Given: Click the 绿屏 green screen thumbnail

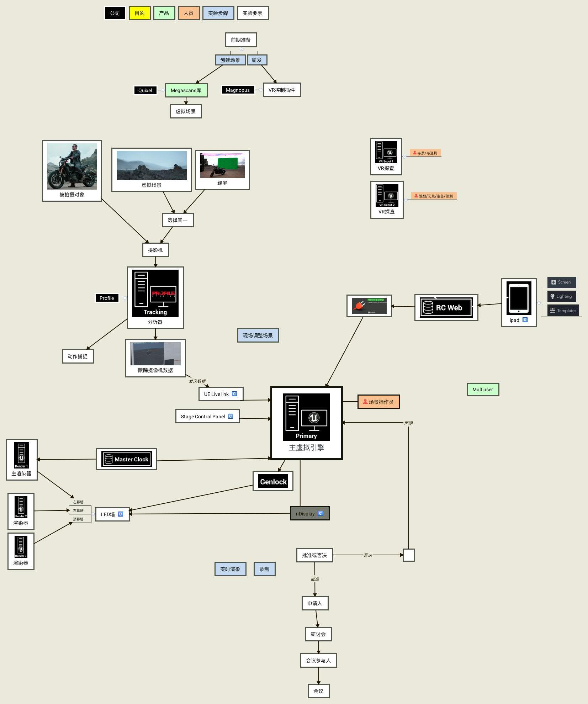Looking at the screenshot, I should 222,165.
